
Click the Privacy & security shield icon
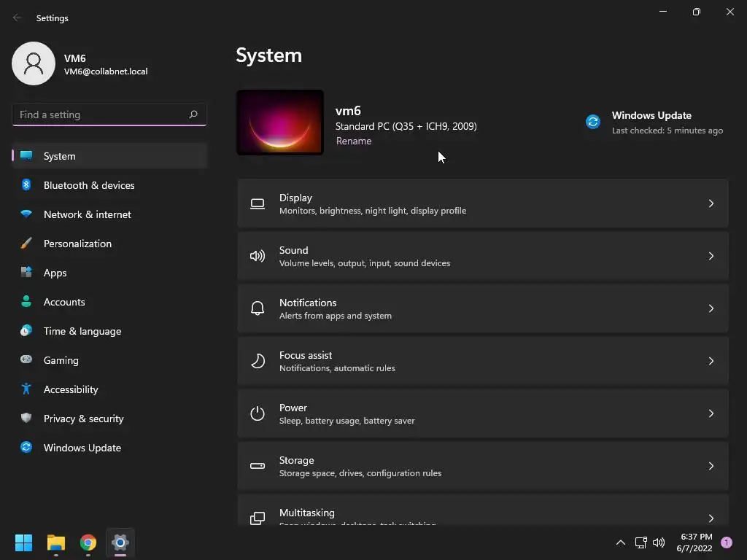(26, 418)
